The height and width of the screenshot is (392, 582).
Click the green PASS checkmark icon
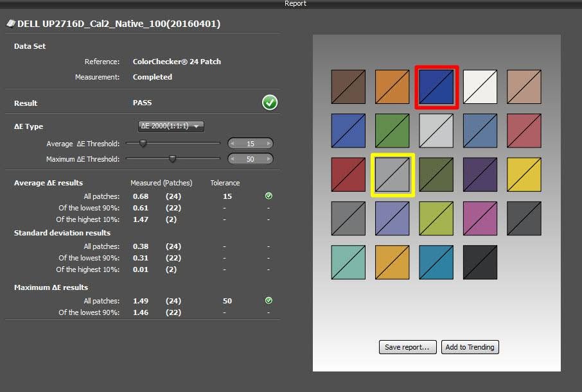(x=270, y=103)
